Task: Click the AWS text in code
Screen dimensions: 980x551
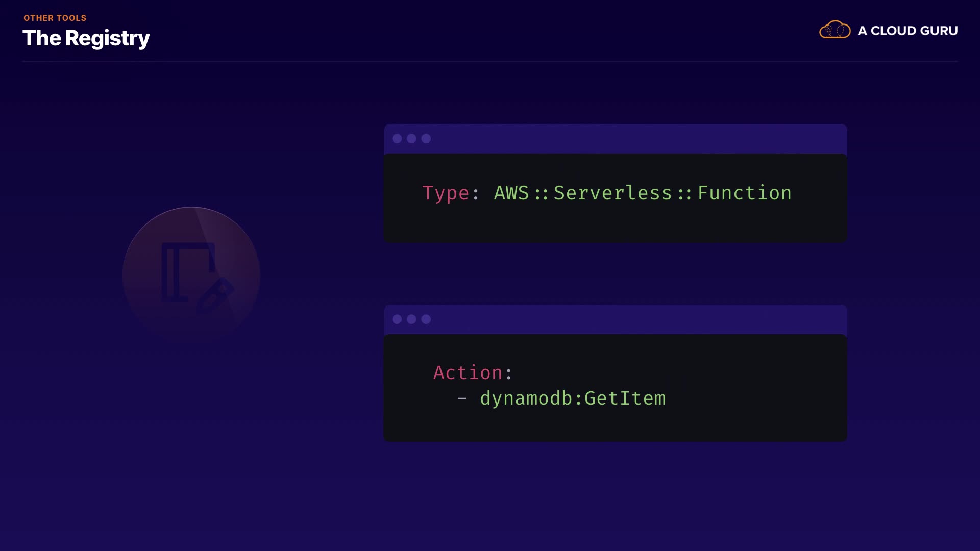Action: pyautogui.click(x=511, y=193)
